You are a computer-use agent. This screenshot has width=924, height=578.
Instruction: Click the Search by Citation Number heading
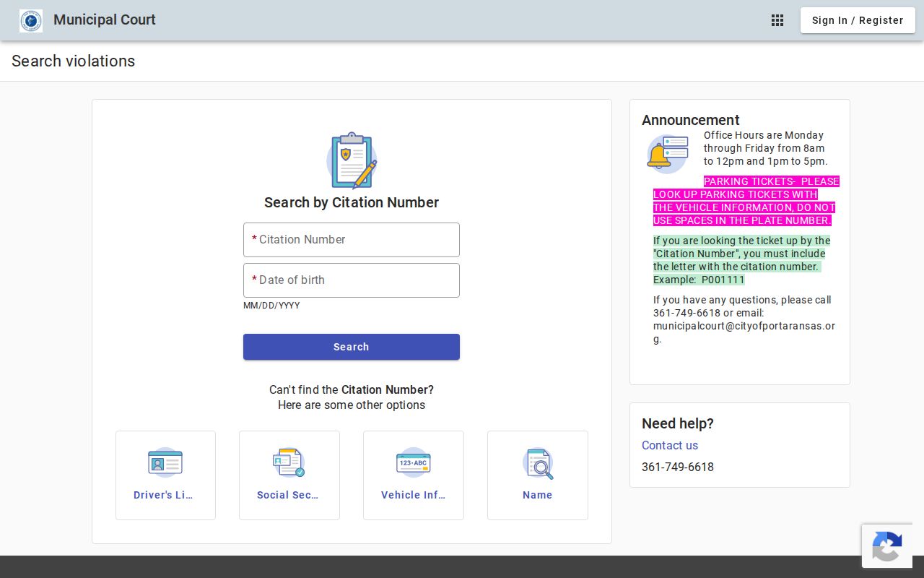[352, 202]
